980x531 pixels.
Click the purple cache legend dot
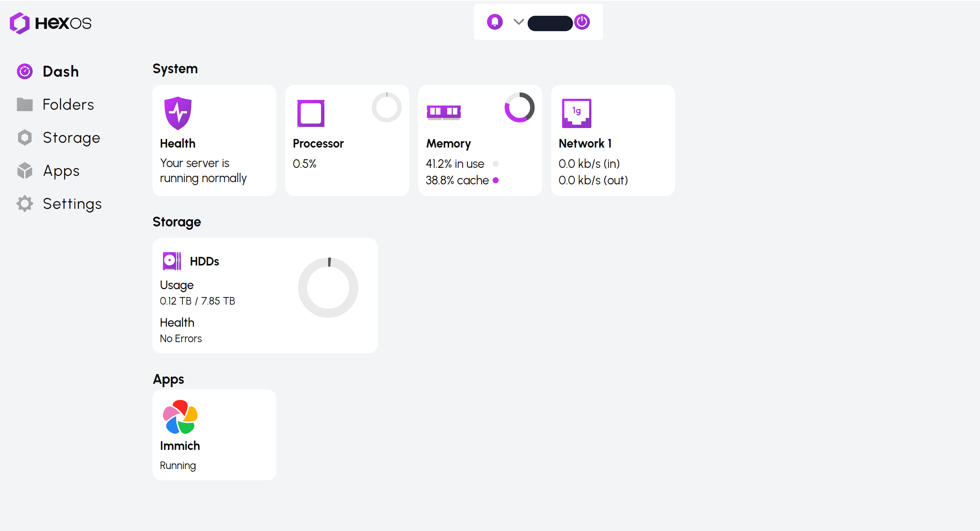[x=496, y=180]
